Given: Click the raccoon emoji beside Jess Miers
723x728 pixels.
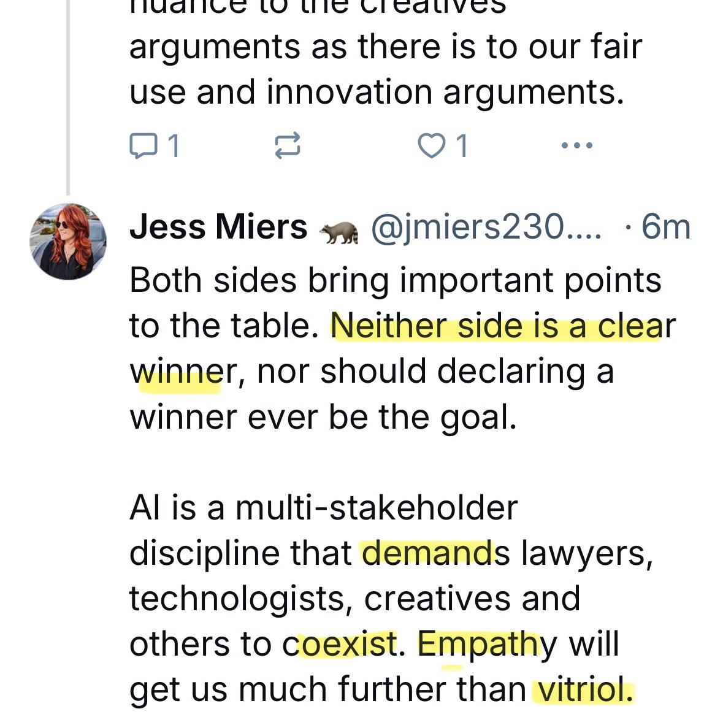Looking at the screenshot, I should click(x=338, y=231).
